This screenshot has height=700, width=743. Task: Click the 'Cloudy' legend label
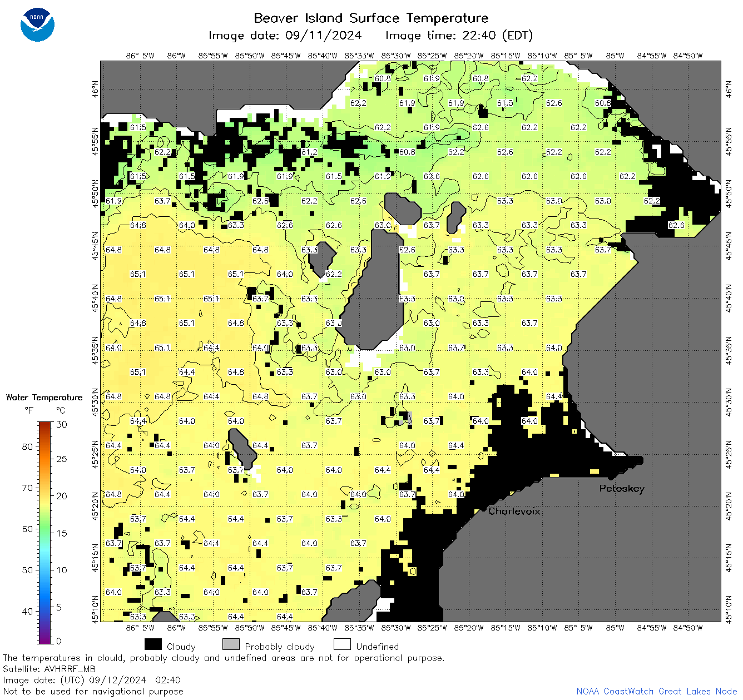(181, 647)
